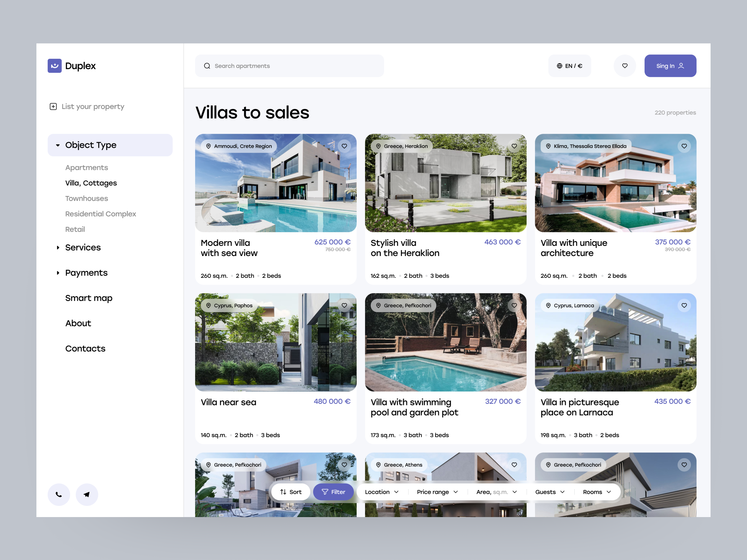The width and height of the screenshot is (747, 560).
Task: Favorite Villa in picturesque place on Larnaca
Action: [684, 306]
